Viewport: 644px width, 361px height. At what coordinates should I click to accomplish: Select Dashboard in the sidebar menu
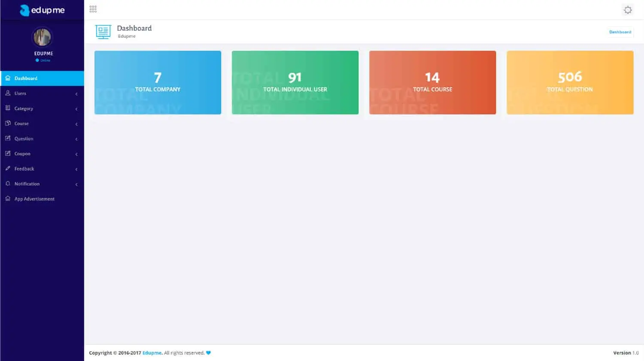coord(27,78)
